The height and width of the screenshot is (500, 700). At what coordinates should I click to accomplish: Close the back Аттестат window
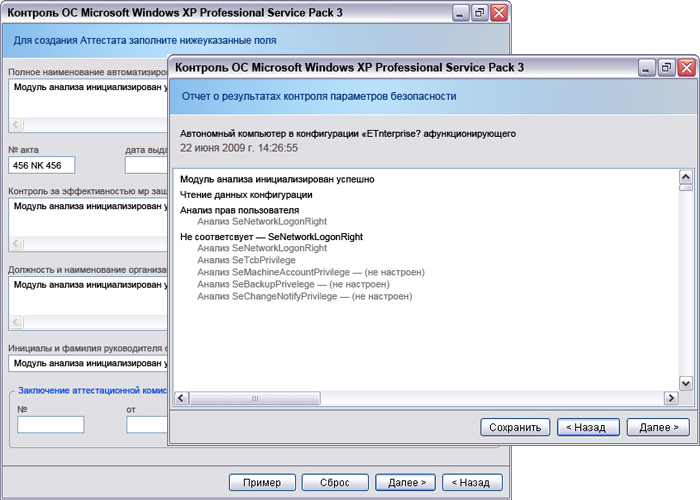[499, 12]
